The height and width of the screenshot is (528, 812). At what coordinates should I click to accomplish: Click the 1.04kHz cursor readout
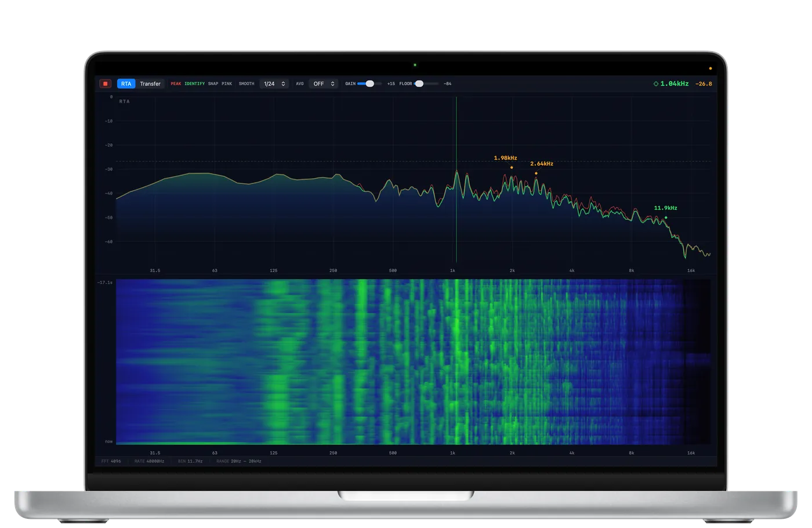point(675,84)
